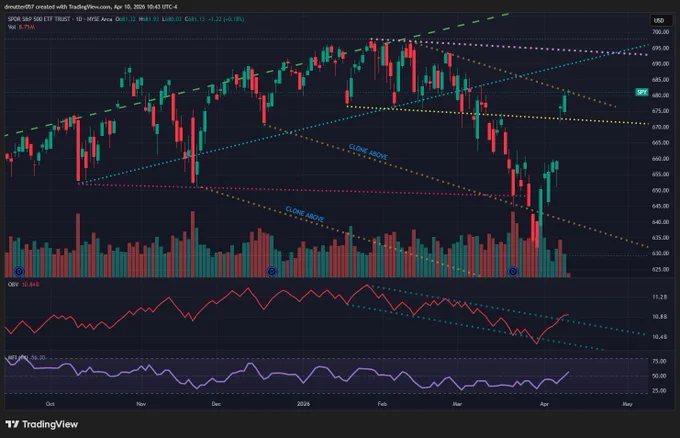The width and height of the screenshot is (680, 438).
Task: Click the Vol 8.75M volume legend
Action: click(21, 27)
